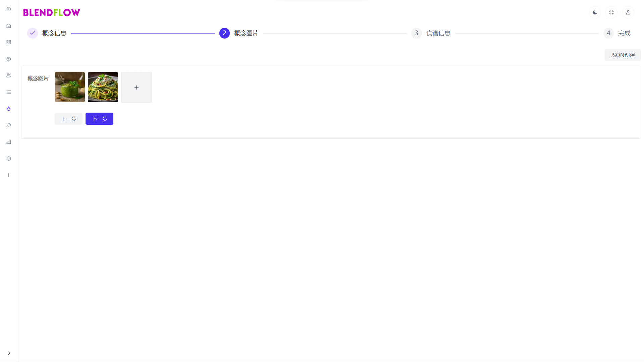This screenshot has width=644, height=362.
Task: Expand the sidebar with chevron arrow
Action: (x=9, y=353)
